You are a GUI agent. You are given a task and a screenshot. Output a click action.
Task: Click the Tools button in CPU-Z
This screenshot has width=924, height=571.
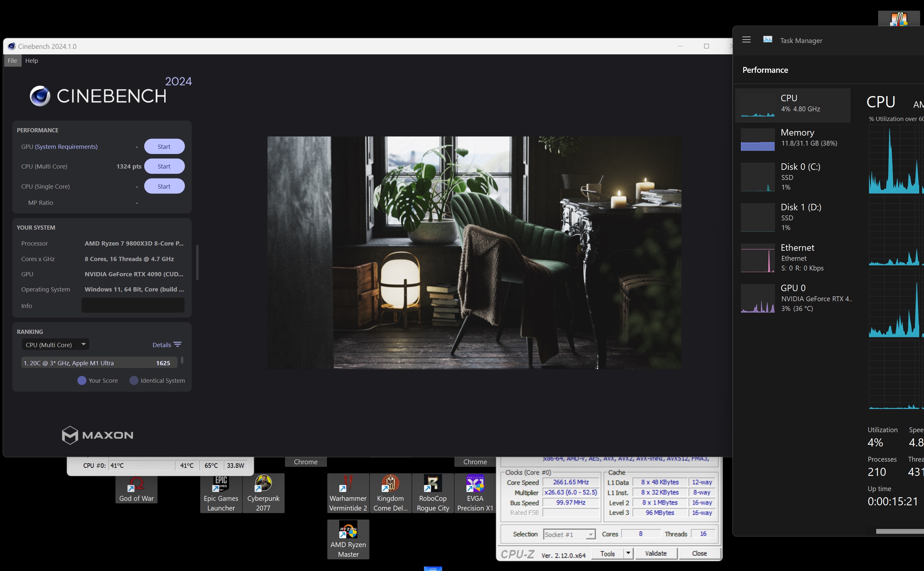pyautogui.click(x=607, y=553)
